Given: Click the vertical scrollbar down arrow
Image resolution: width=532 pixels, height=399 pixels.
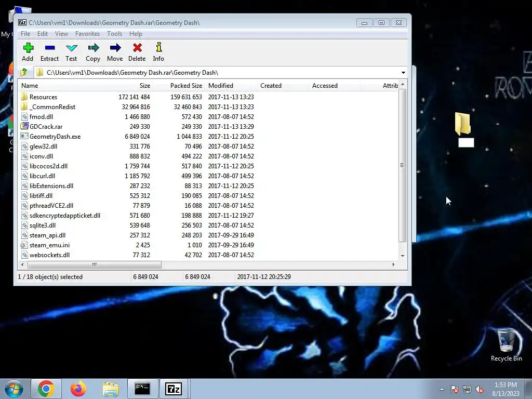Looking at the screenshot, I should (x=403, y=256).
